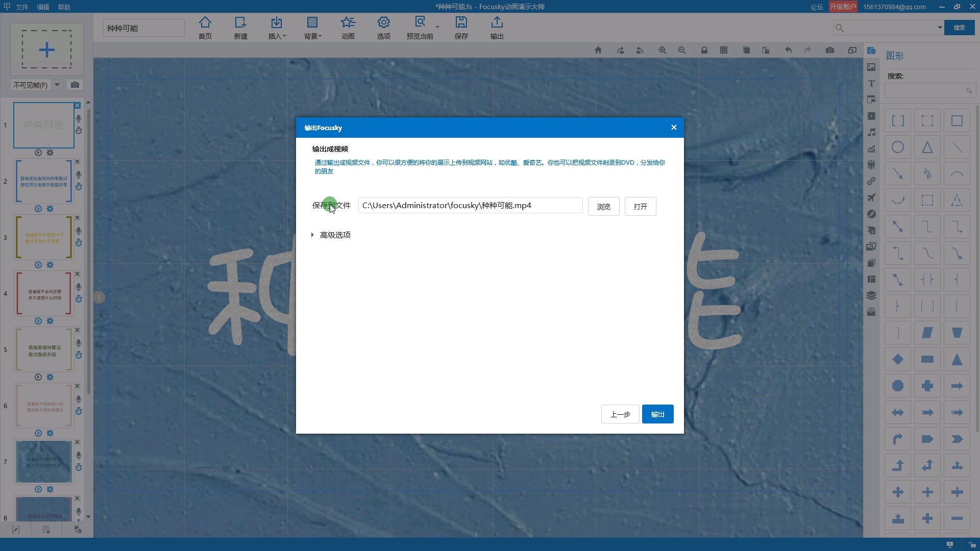The height and width of the screenshot is (551, 980).
Task: Open the 文件 menu
Action: [22, 7]
